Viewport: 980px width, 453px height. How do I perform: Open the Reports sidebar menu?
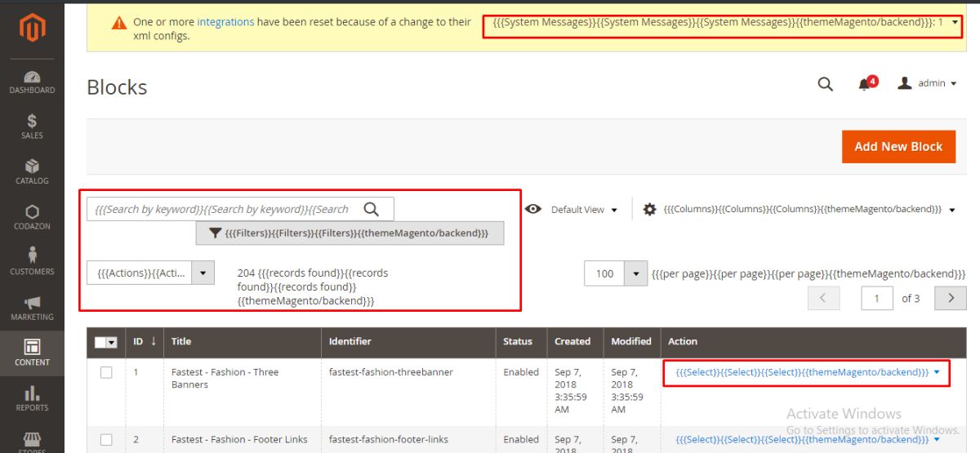[x=32, y=398]
